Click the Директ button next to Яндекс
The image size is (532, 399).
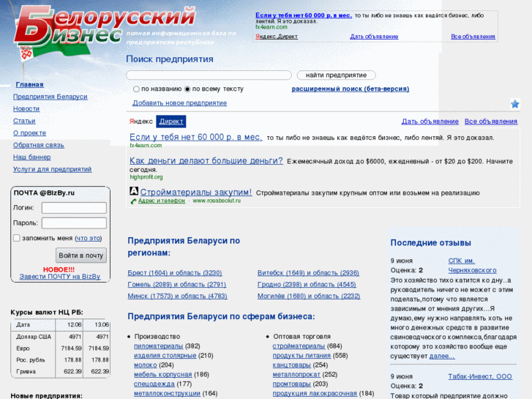point(171,122)
